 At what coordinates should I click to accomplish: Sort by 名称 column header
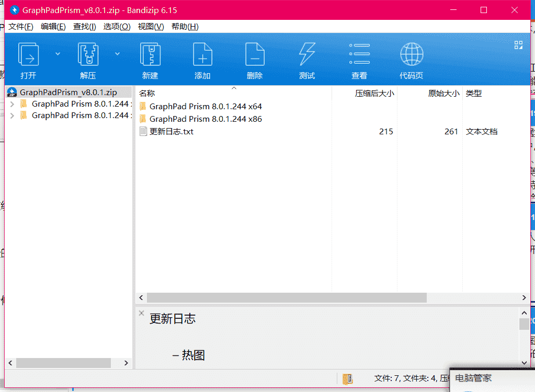(x=147, y=93)
